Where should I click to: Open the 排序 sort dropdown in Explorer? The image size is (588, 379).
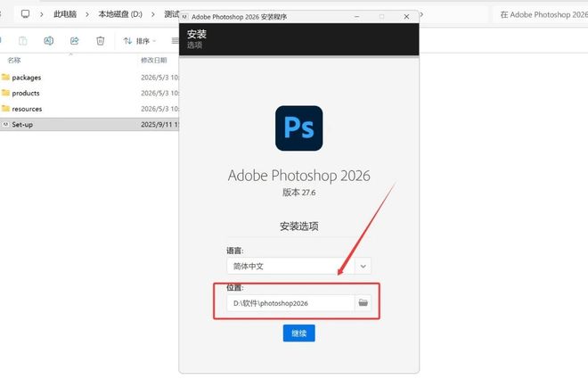[x=140, y=41]
